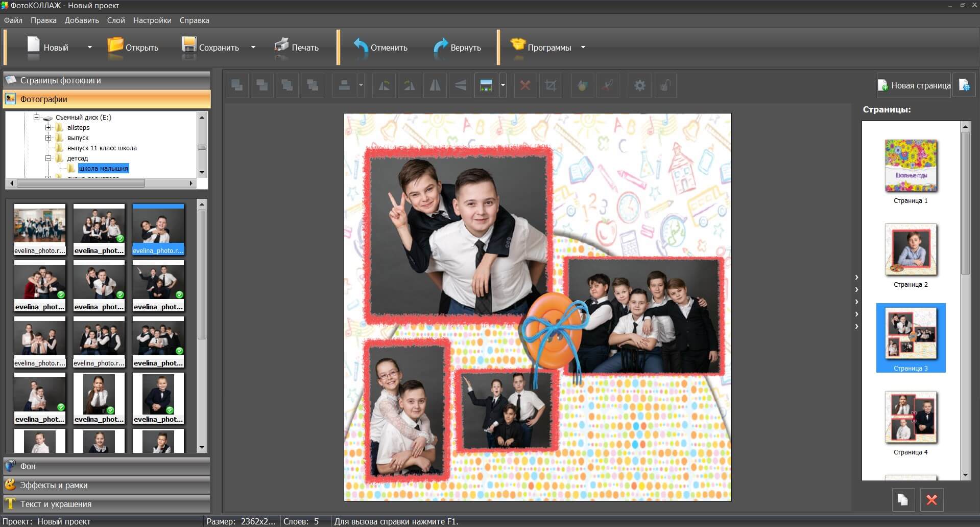Viewport: 980px width, 527px height.
Task: Click the move-layer-up-one-level icon
Action: click(288, 85)
